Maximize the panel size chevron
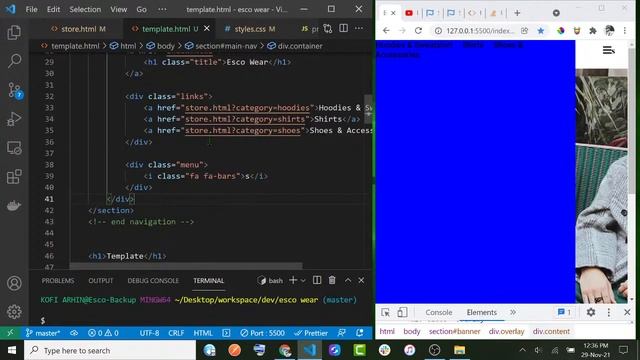The height and width of the screenshot is (360, 640). (348, 280)
